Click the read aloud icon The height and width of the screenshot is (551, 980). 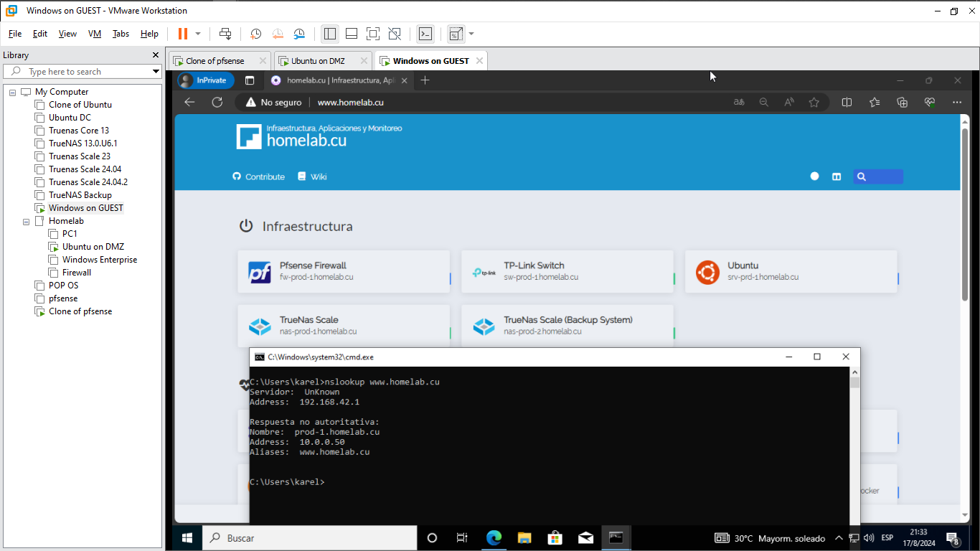point(789,103)
